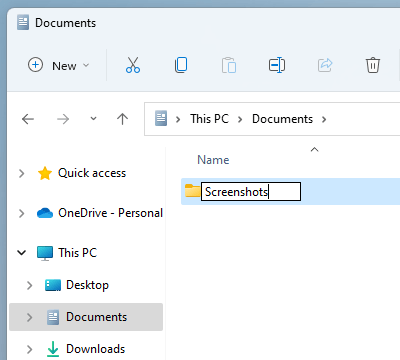Click the Copy icon in toolbar
The image size is (400, 360).
pyautogui.click(x=181, y=65)
